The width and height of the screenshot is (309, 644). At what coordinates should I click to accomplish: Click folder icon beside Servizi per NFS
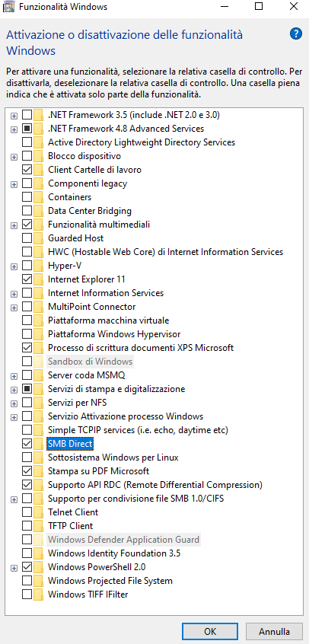[x=39, y=403]
